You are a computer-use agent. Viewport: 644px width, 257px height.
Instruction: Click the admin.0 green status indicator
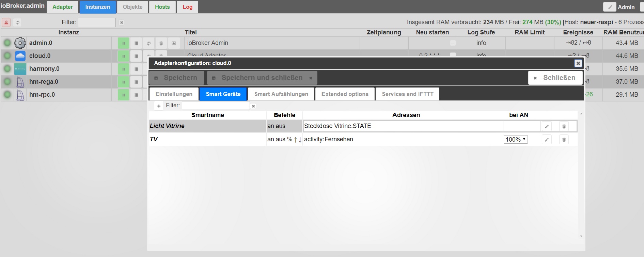tap(7, 43)
